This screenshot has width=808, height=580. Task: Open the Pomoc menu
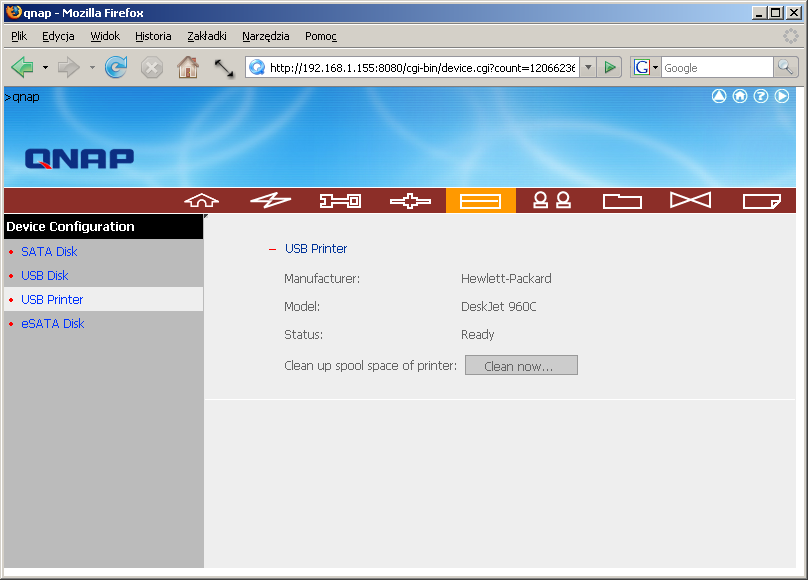coord(321,36)
